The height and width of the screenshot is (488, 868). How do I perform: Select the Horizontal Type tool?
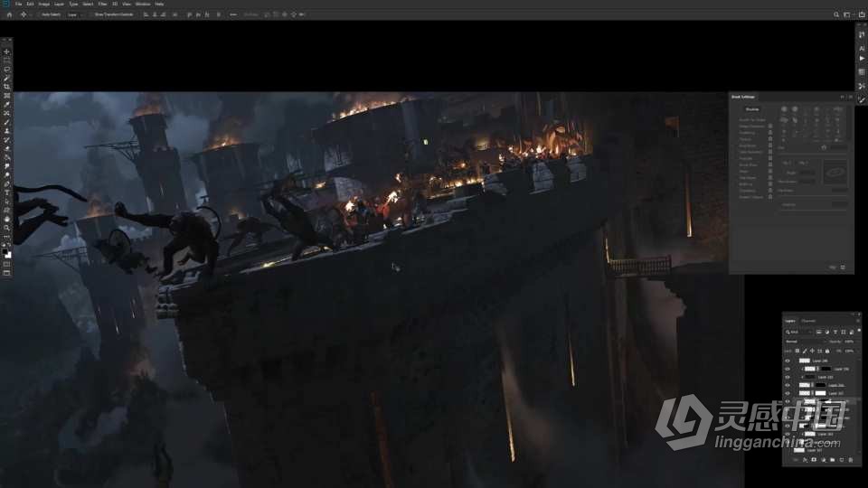tap(6, 192)
